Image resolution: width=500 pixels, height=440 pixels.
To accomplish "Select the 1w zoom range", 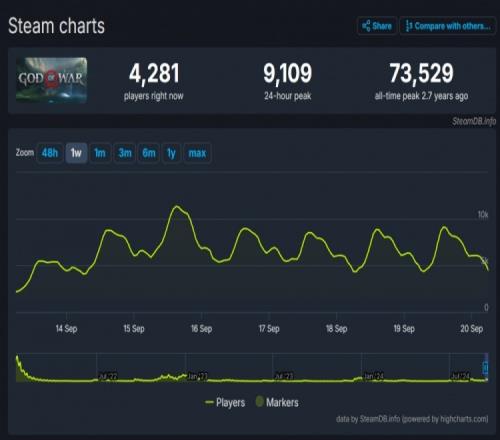I will (x=76, y=153).
